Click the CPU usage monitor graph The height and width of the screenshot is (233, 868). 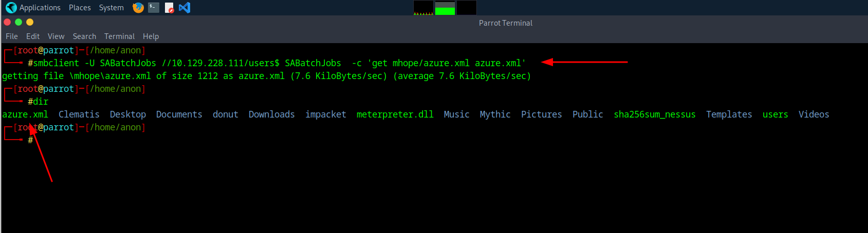click(423, 8)
